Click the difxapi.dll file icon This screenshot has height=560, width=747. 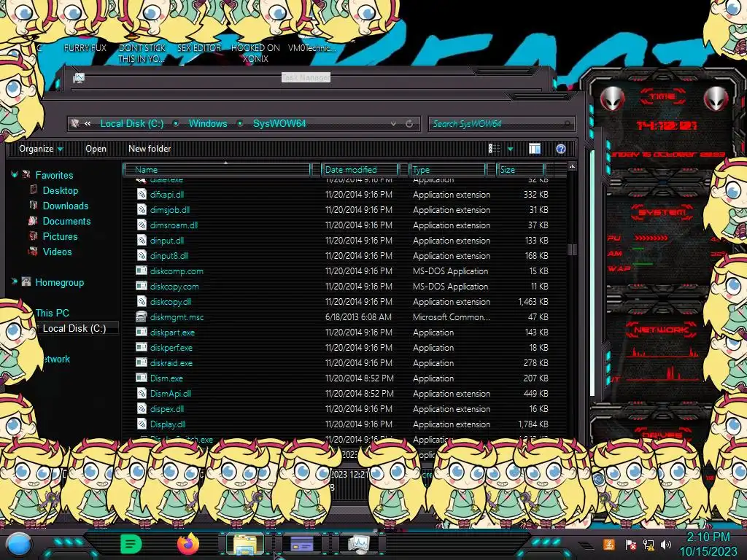(x=142, y=194)
